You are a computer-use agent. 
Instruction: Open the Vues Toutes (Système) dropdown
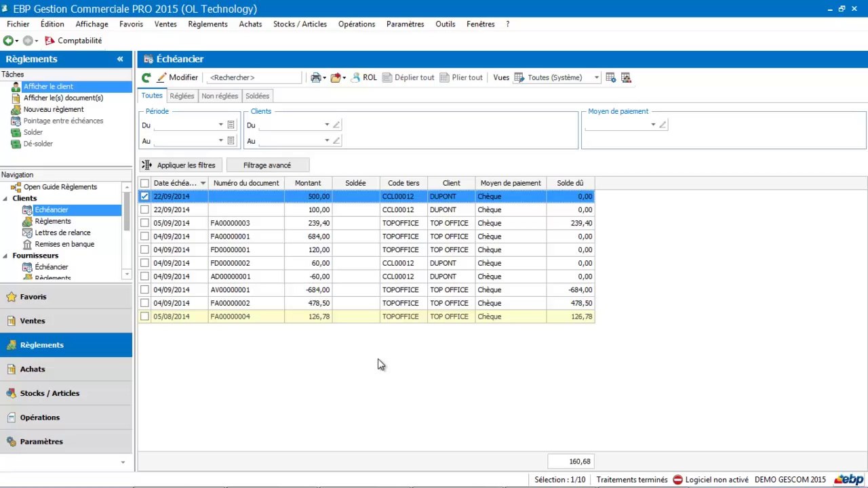pyautogui.click(x=597, y=77)
